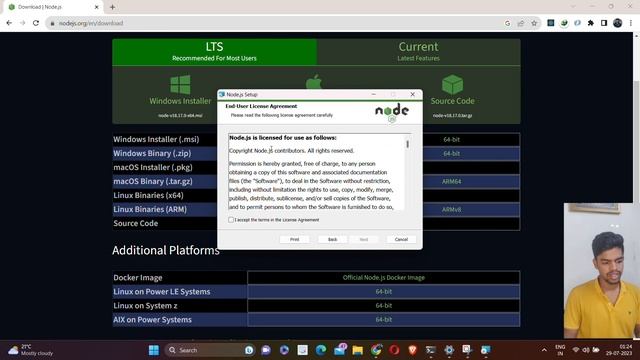Image resolution: width=640 pixels, height=360 pixels.
Task: Open the Extensions puzzle icon
Action: [x=591, y=23]
